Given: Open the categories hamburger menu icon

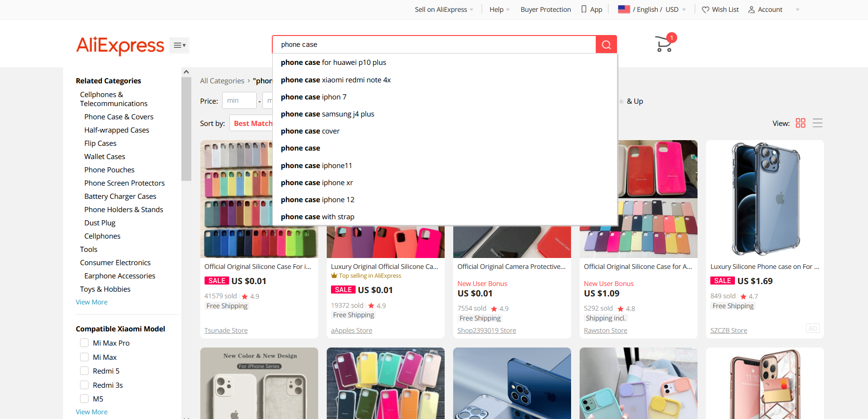Looking at the screenshot, I should click(x=179, y=45).
